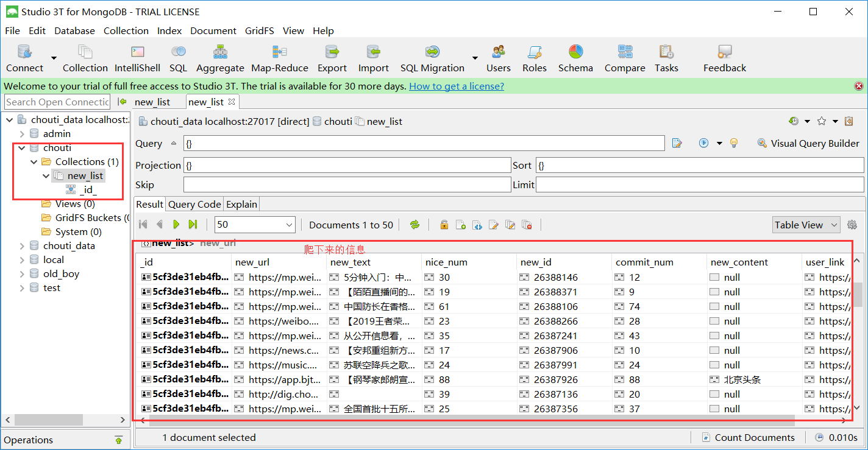The width and height of the screenshot is (868, 450).
Task: Click the Operations panel expand icon
Action: [x=119, y=440]
